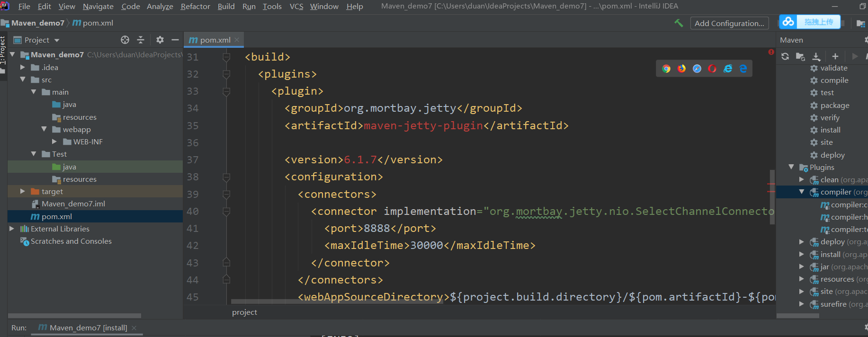Click the cloud upload button

pos(810,22)
